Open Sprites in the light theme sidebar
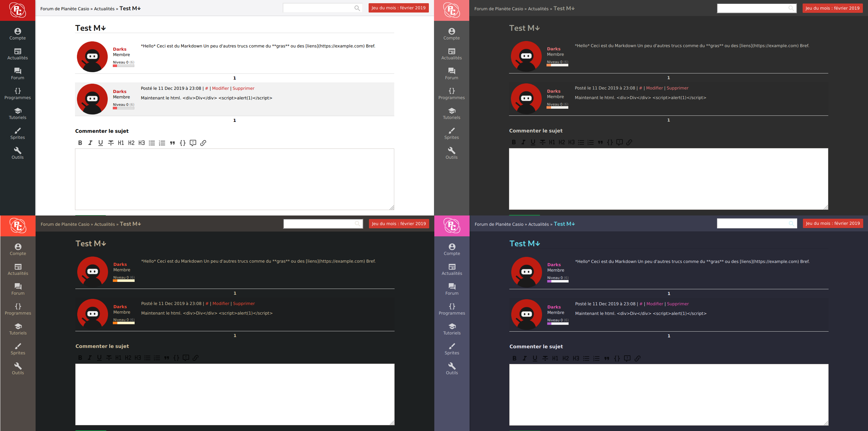868x431 pixels. [18, 133]
